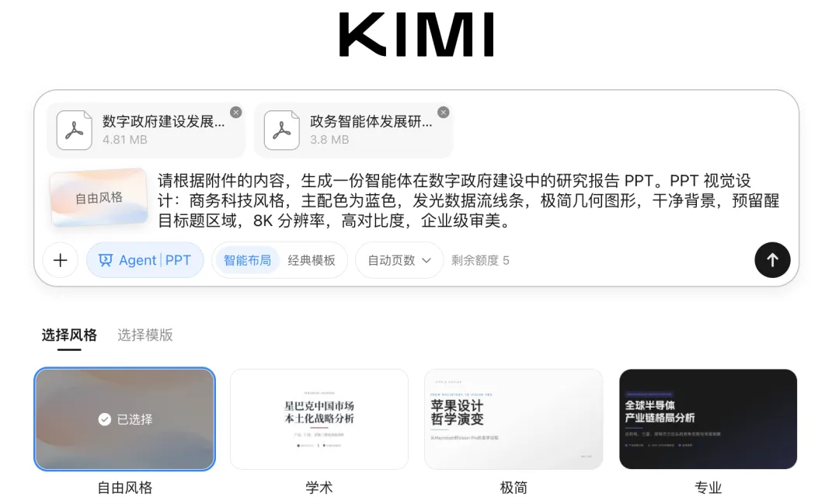Switch to the 选择风格 tab

click(x=70, y=335)
